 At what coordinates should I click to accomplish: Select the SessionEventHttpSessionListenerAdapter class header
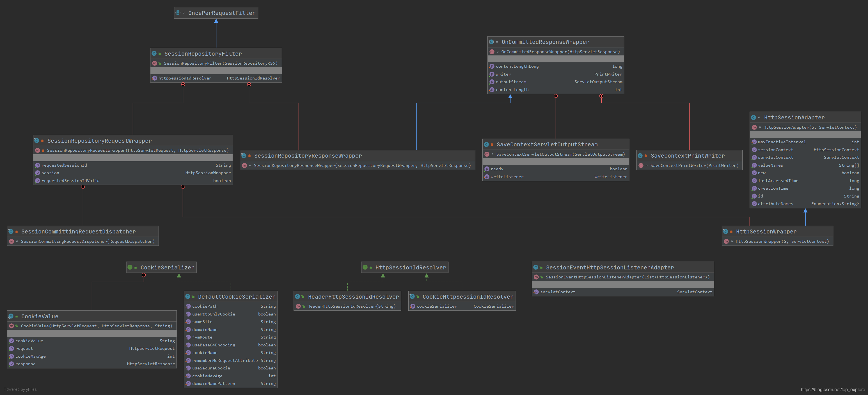coord(610,267)
